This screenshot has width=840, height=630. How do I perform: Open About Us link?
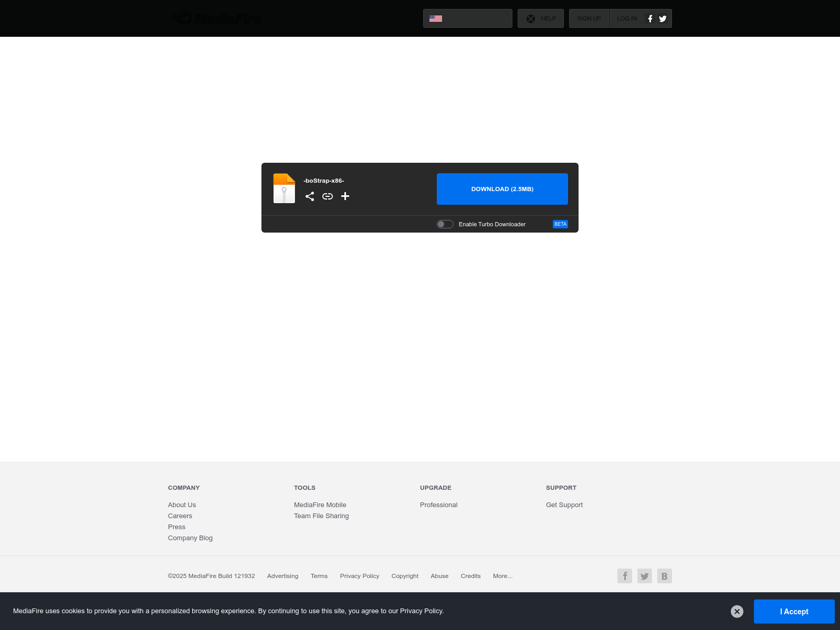182,505
